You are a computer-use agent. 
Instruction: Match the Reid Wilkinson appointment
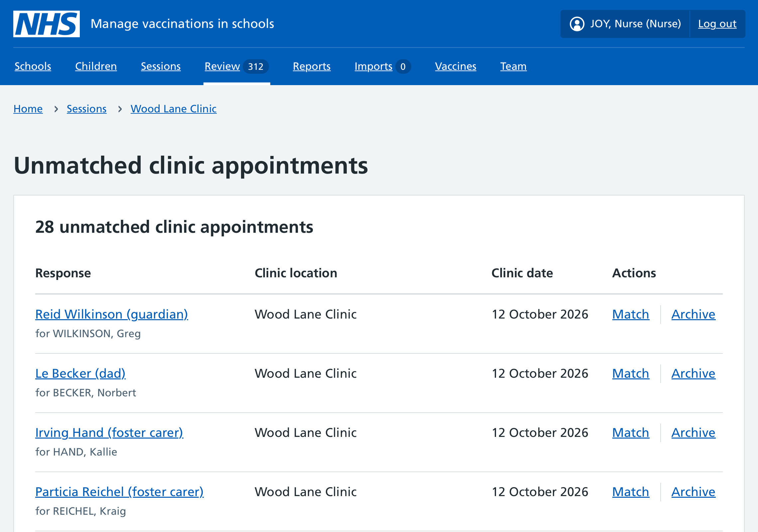pos(631,314)
